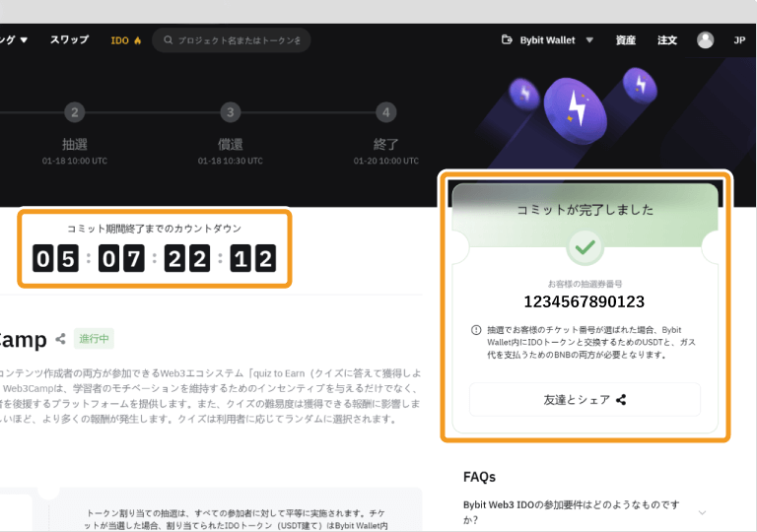
Task: Click the info icon beside lottery notice
Action: point(476,330)
